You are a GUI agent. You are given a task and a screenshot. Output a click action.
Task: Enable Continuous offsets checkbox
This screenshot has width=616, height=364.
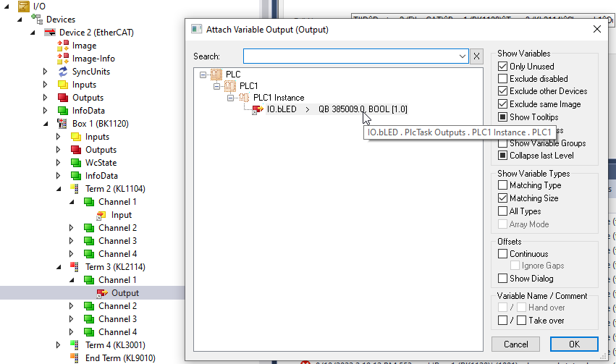503,254
